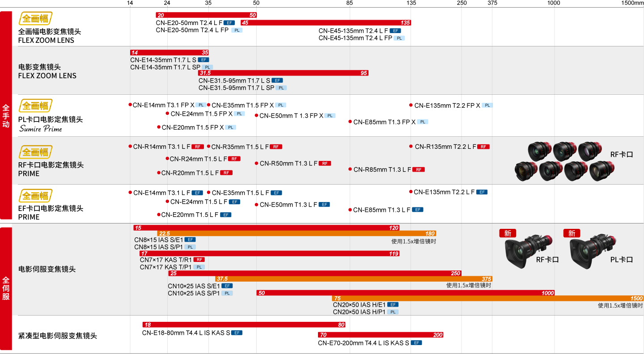Click the PL badge beside CN-E14mm T3.1 FP X
This screenshot has width=644, height=354.
click(201, 105)
